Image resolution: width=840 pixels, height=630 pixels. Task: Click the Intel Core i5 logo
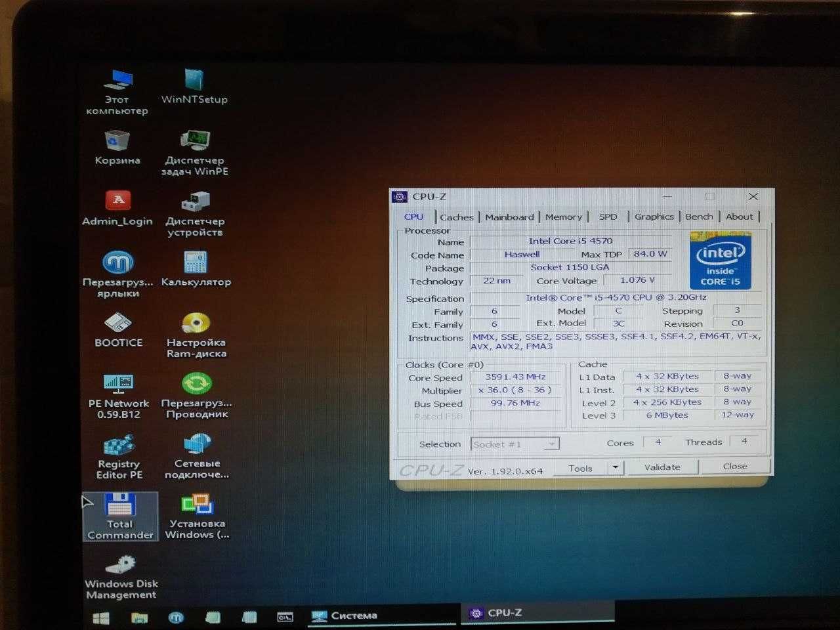click(720, 261)
